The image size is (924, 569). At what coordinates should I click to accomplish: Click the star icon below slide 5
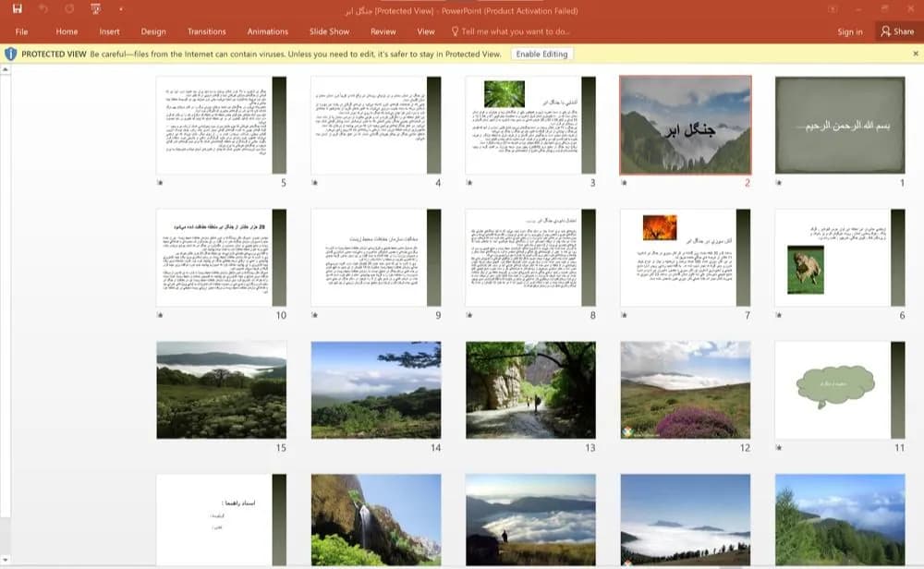tap(160, 183)
